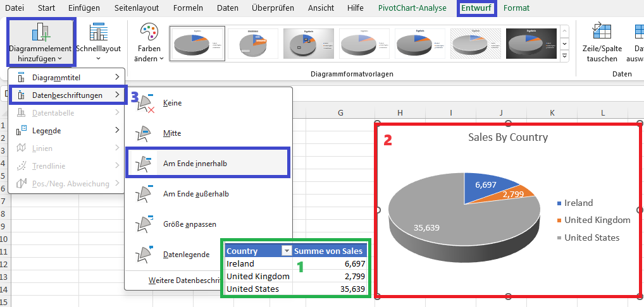Select column K header
644x307 pixels.
coord(552,112)
